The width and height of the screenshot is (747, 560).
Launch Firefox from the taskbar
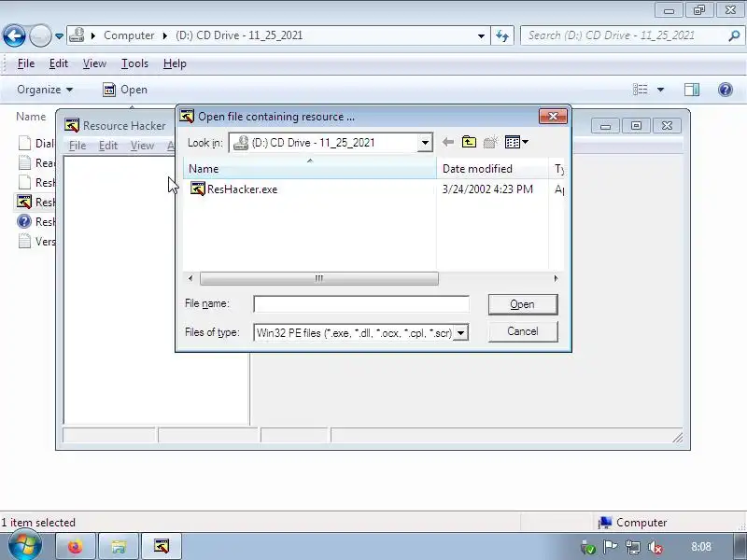pos(76,546)
